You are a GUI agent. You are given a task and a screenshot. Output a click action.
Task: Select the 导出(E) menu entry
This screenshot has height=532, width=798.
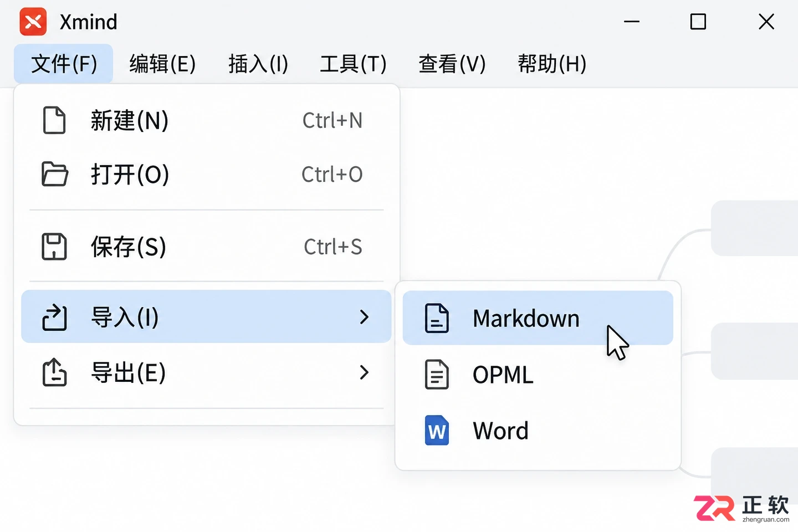207,372
